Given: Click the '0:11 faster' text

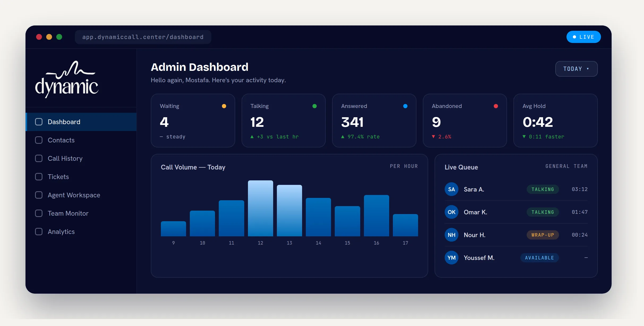Looking at the screenshot, I should tap(546, 137).
